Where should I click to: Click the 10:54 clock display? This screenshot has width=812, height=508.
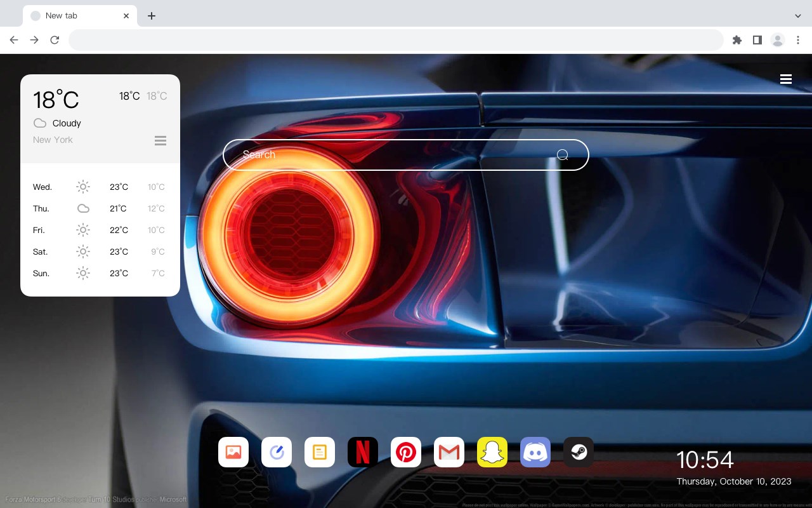[705, 460]
